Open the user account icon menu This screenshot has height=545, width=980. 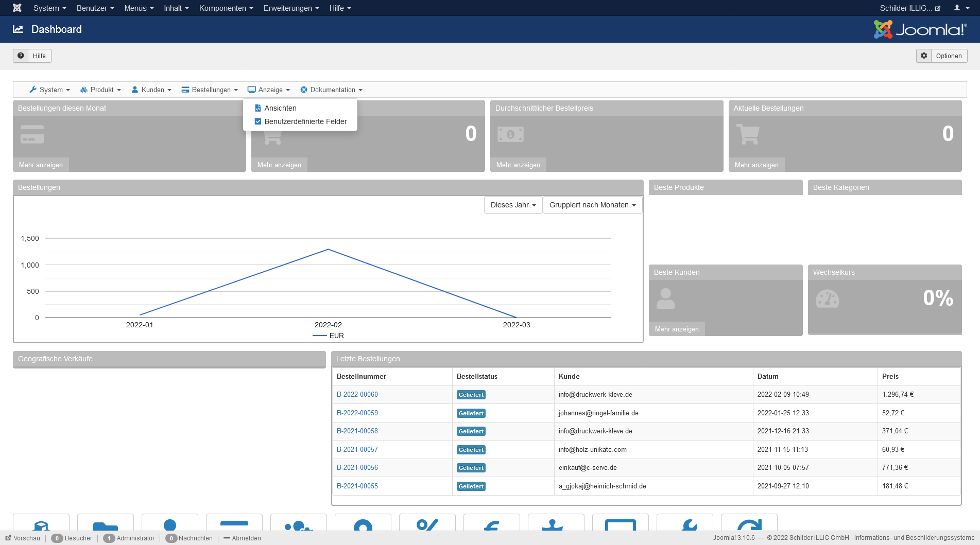[959, 8]
